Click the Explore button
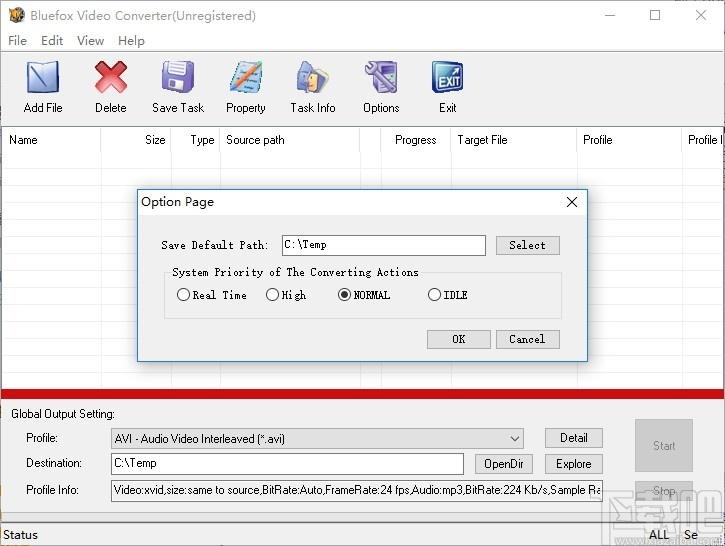Screen dimensions: 725x546 pyautogui.click(x=574, y=464)
